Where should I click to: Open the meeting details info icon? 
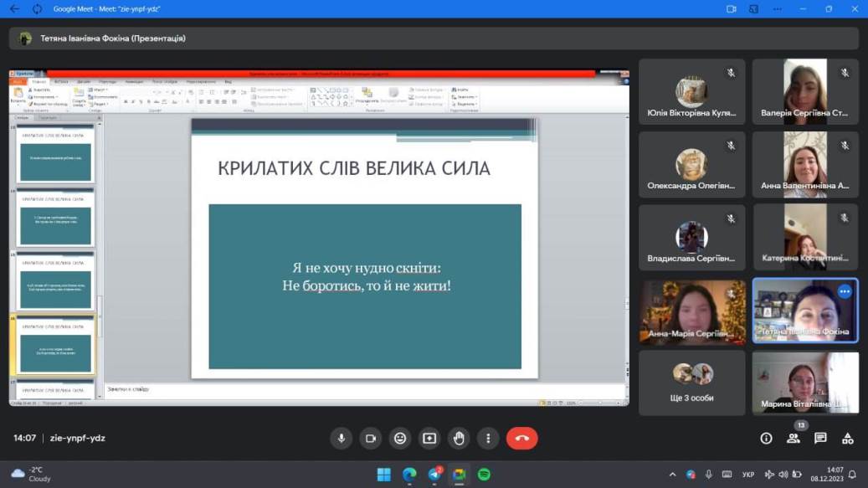[766, 438]
